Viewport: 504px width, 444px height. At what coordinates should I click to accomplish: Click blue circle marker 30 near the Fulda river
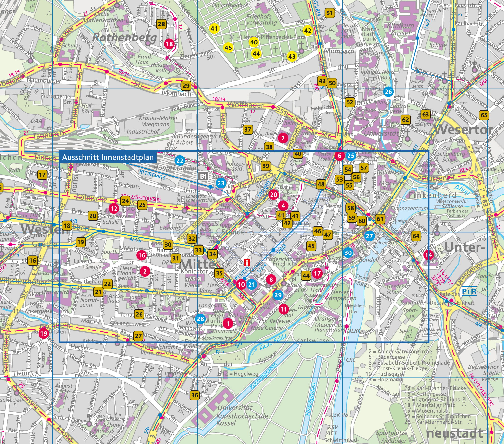348,253
